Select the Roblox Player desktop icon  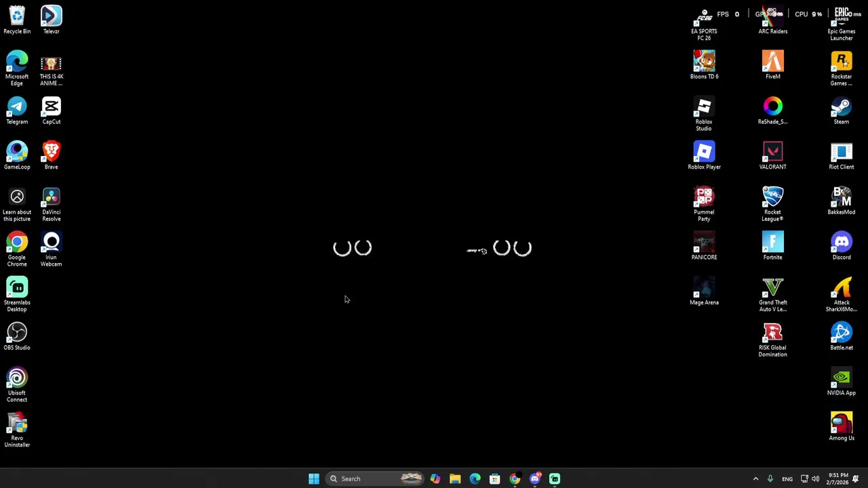click(x=704, y=155)
